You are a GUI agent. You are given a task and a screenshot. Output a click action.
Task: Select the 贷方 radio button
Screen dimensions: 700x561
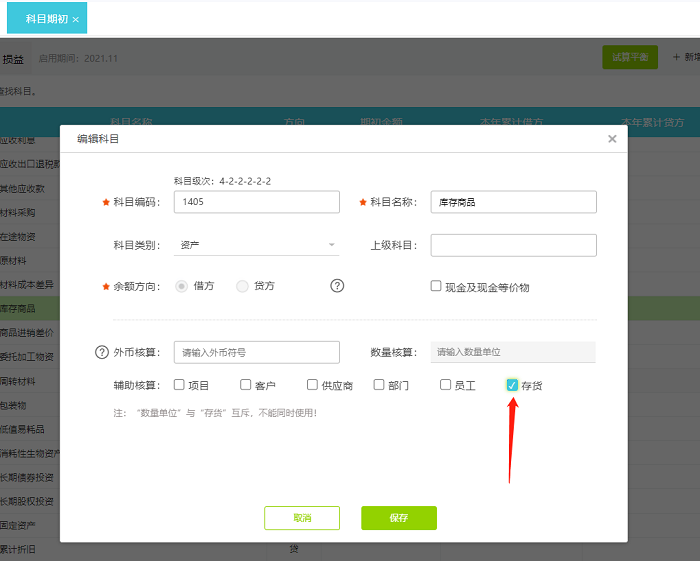[242, 286]
